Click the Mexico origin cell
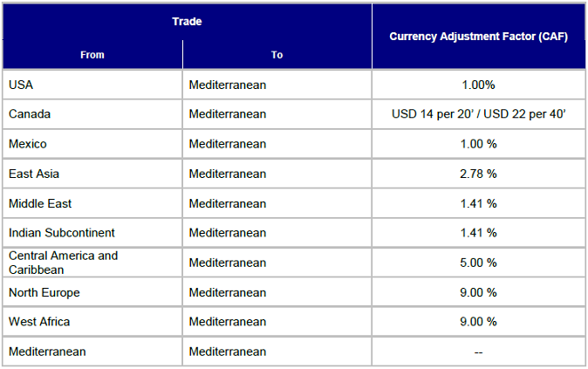Screen dimensions: 588x369 coord(92,144)
